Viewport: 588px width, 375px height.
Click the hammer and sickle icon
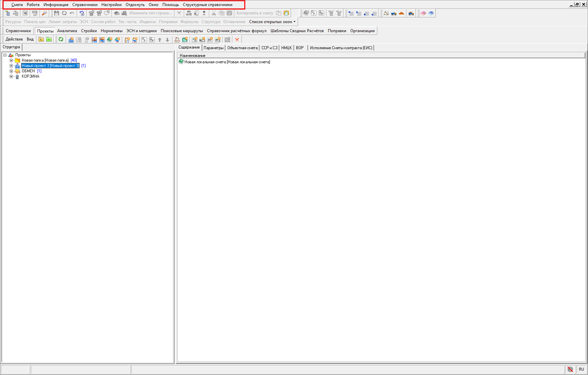click(386, 13)
